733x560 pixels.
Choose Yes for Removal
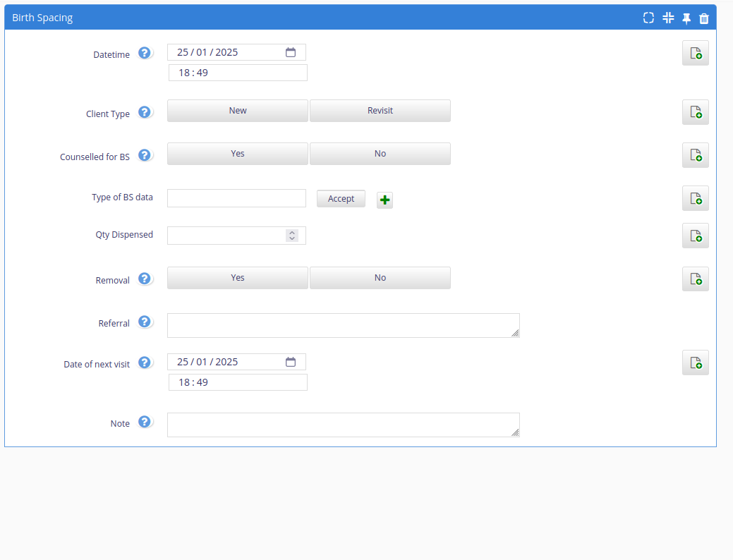(x=238, y=278)
